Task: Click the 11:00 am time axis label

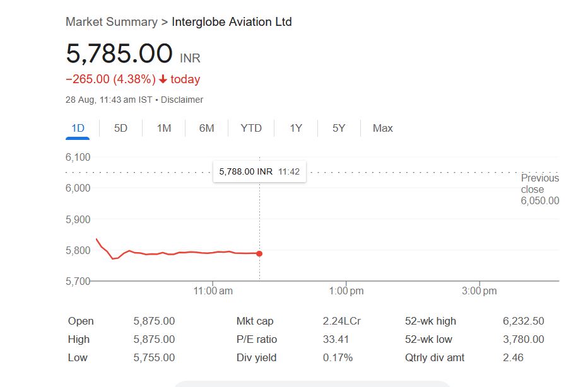Action: [213, 291]
